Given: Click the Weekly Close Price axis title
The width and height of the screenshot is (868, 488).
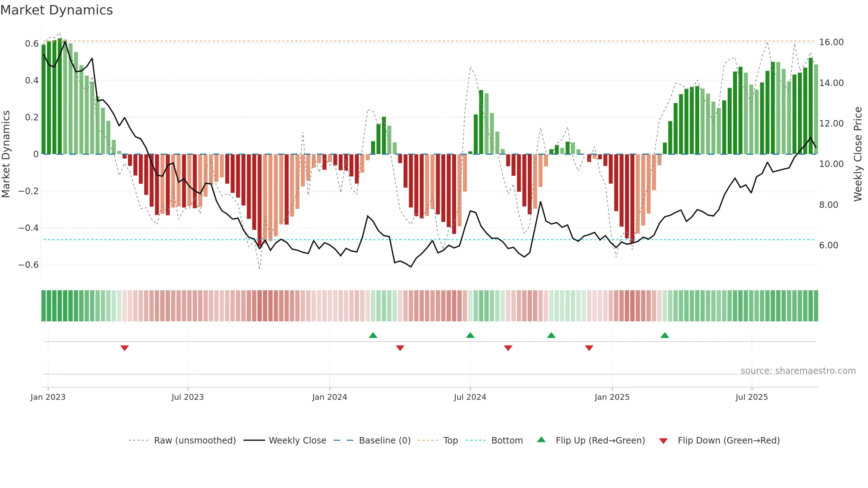Looking at the screenshot, I should click(x=858, y=154).
